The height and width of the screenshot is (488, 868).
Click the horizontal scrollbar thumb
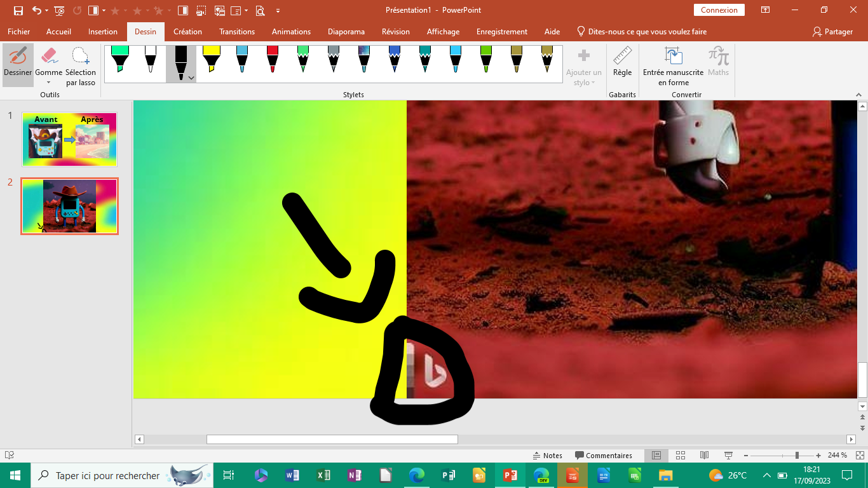(332, 439)
